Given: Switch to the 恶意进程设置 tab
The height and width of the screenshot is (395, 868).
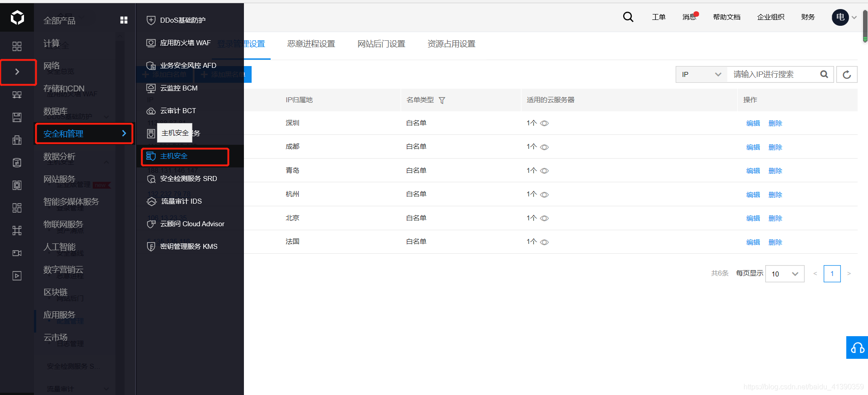Looking at the screenshot, I should pyautogui.click(x=311, y=44).
